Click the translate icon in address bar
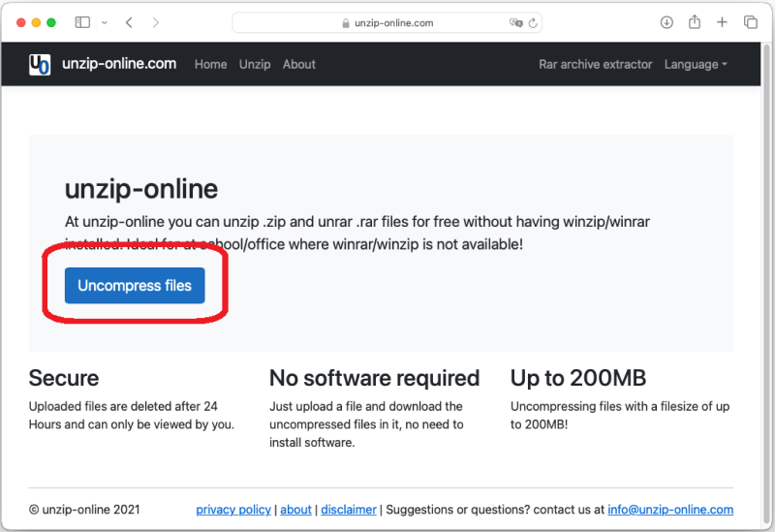Image resolution: width=775 pixels, height=532 pixels. [x=515, y=22]
